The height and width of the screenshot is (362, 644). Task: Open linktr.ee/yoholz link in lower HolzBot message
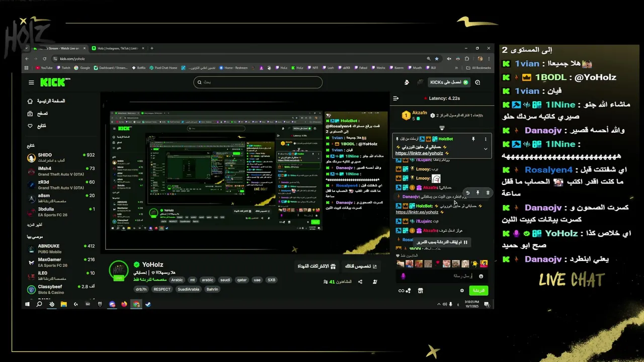(x=417, y=212)
